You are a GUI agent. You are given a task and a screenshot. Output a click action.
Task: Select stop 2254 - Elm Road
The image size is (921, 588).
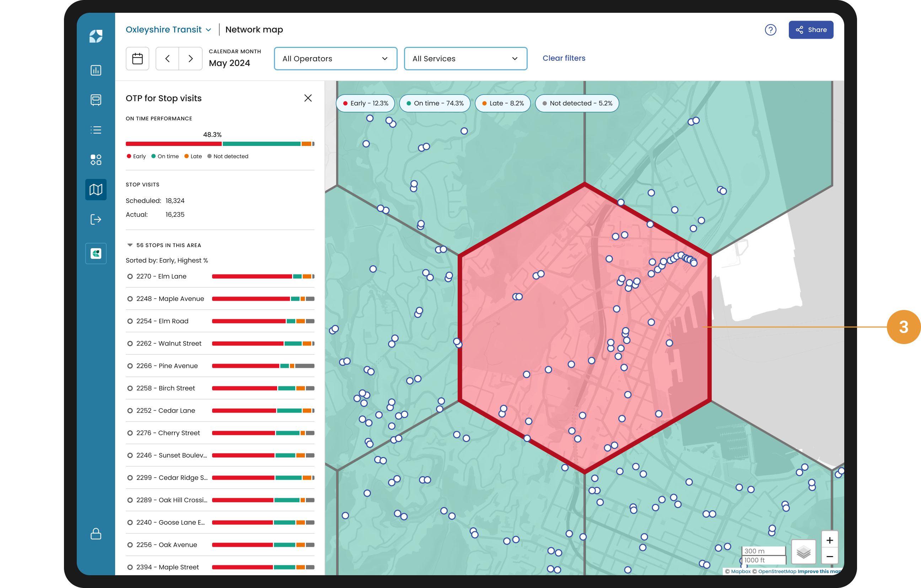click(x=220, y=321)
